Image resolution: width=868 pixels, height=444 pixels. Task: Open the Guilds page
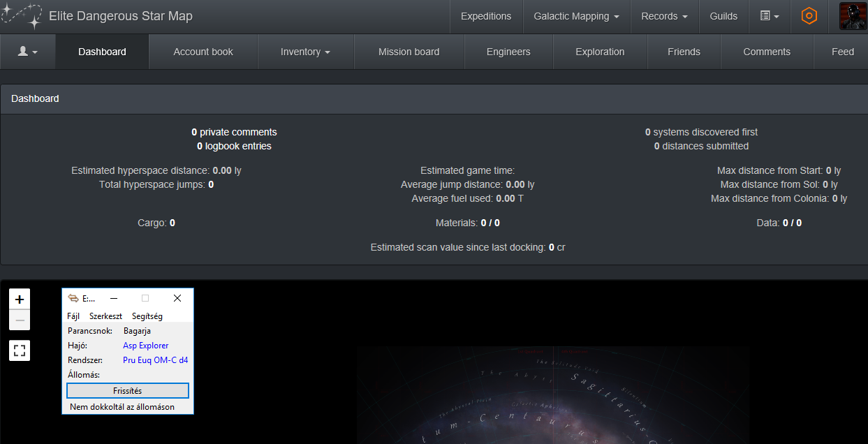[x=723, y=16]
